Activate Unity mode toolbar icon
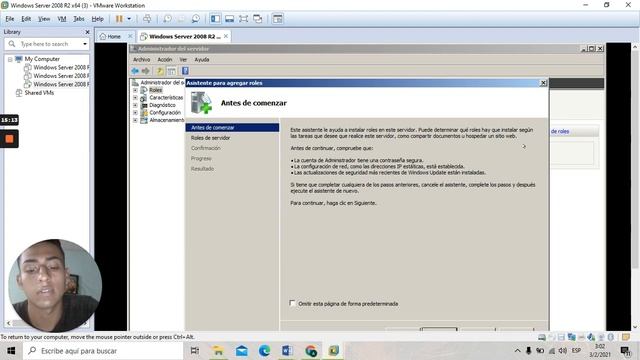This screenshot has width=640, height=360. point(258,19)
